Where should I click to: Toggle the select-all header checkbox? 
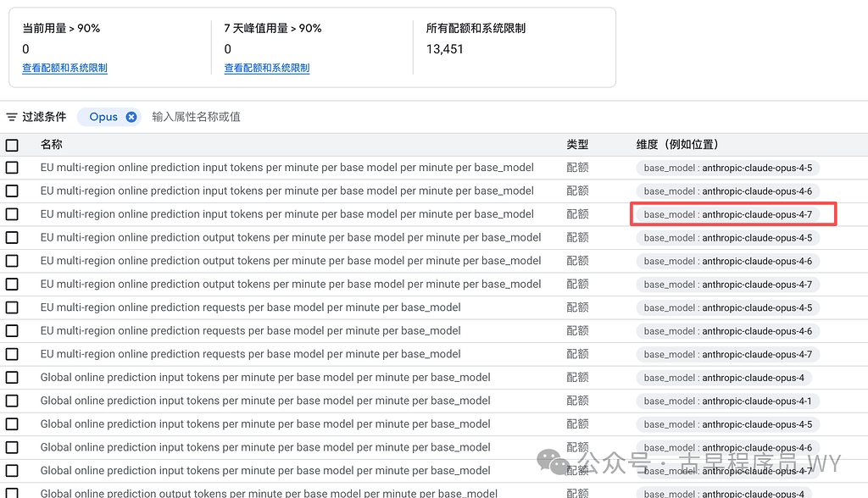pyautogui.click(x=12, y=145)
